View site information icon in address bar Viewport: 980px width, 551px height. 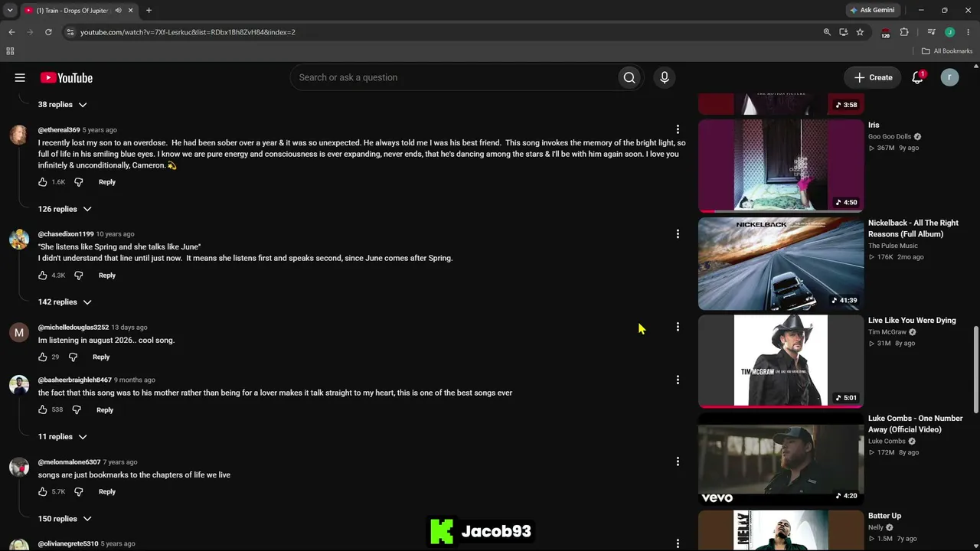(x=70, y=32)
